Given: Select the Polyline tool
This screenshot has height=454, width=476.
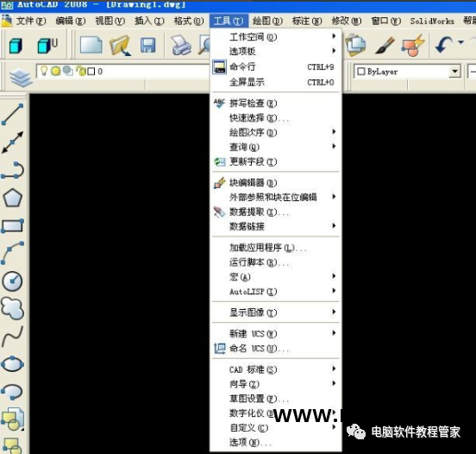Looking at the screenshot, I should (12, 170).
